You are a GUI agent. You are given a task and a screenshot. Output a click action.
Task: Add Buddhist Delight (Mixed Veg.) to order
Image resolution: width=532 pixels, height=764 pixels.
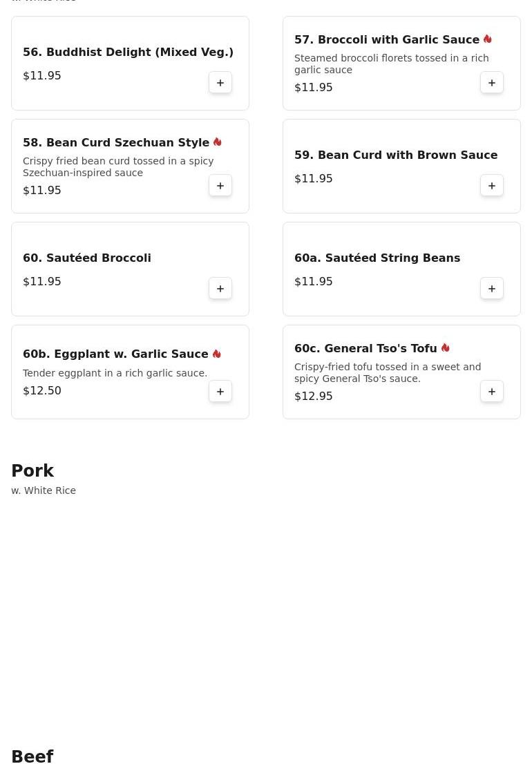220,83
